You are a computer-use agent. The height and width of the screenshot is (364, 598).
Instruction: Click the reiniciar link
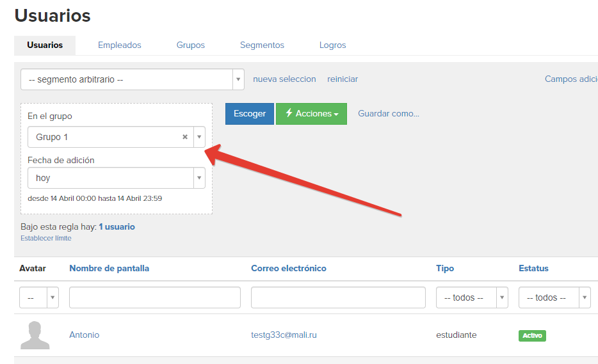343,79
